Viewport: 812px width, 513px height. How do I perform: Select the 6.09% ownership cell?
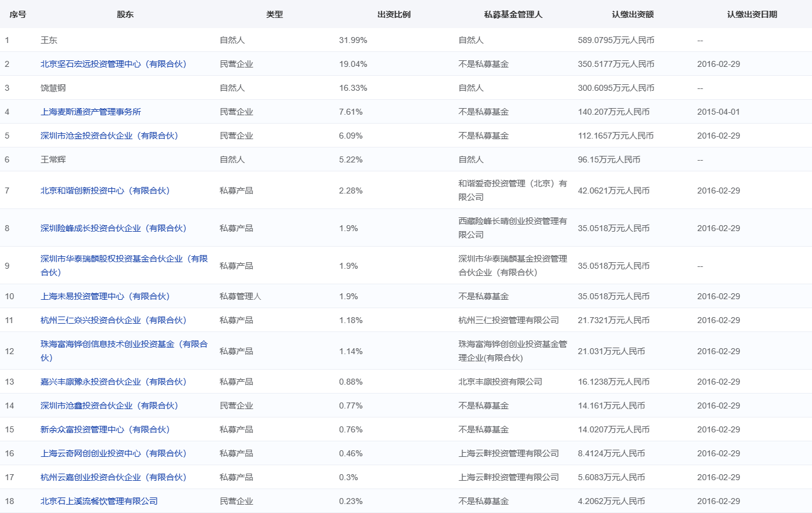click(351, 136)
